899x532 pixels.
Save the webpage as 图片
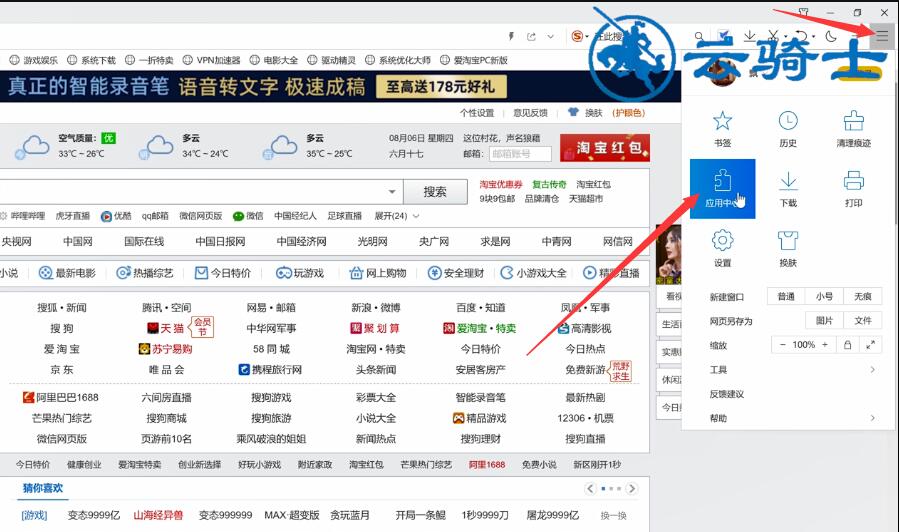824,320
